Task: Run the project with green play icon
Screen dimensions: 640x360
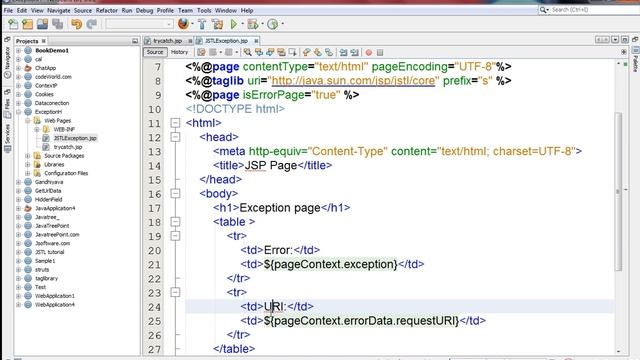Action: pos(234,24)
